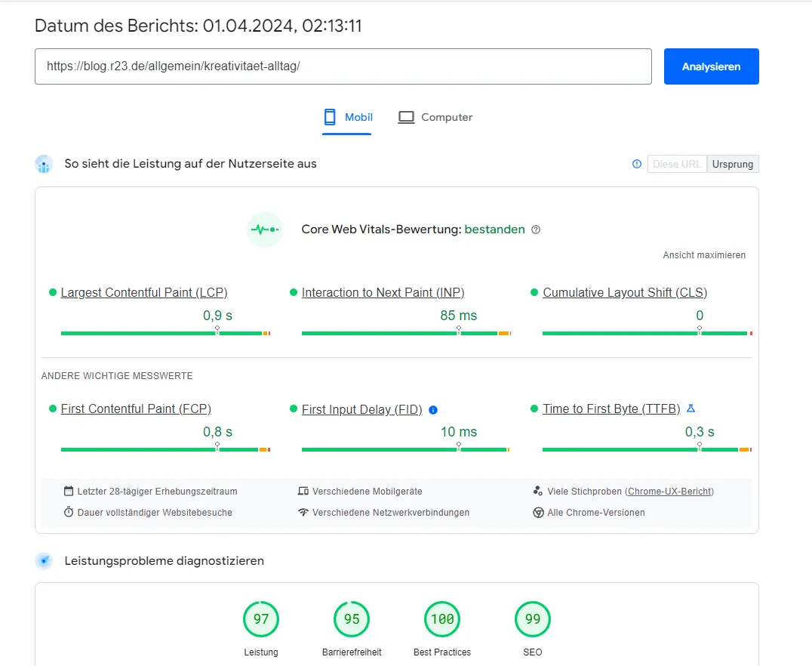
Task: Click Ansicht maximieren
Action: pos(704,255)
